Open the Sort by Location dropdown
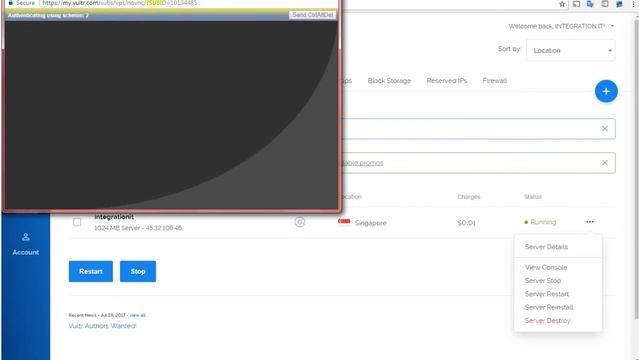 coord(571,50)
